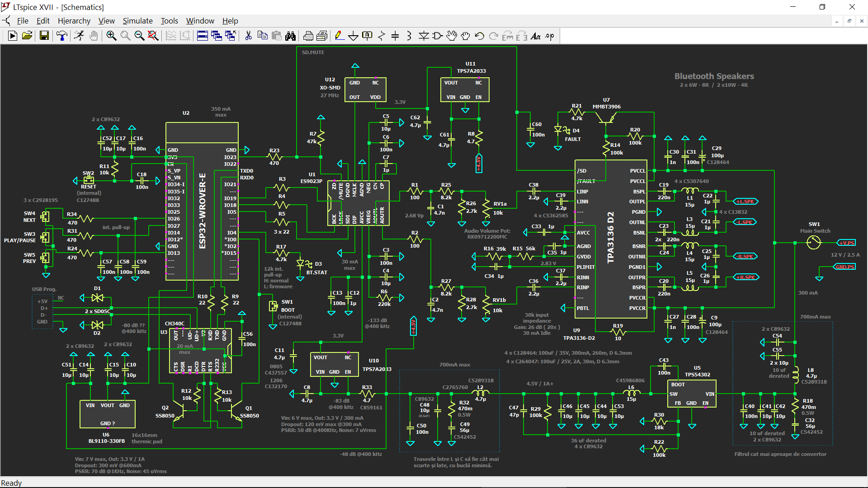The image size is (868, 488).
Task: Click the Ready status bar text
Action: click(11, 483)
